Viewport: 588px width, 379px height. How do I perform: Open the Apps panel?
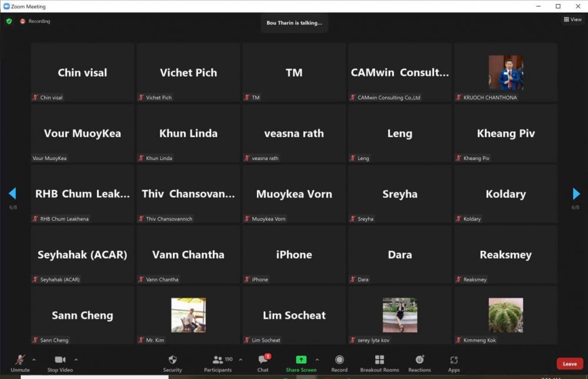pyautogui.click(x=453, y=360)
